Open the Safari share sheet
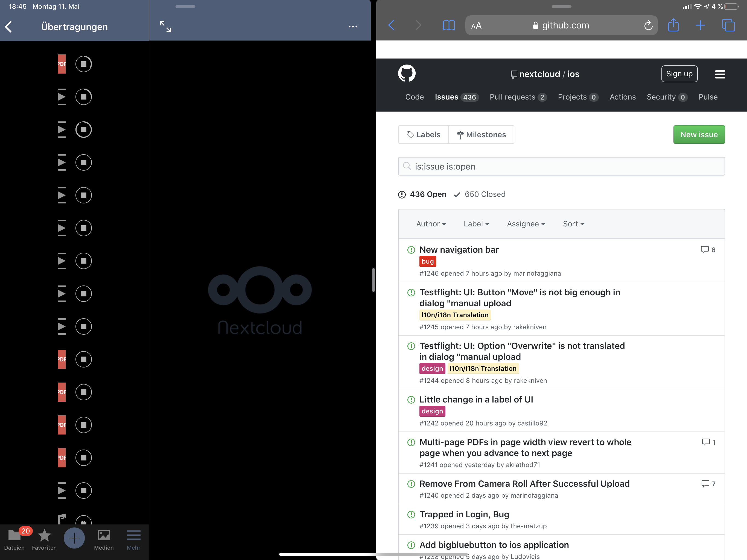 click(x=673, y=25)
